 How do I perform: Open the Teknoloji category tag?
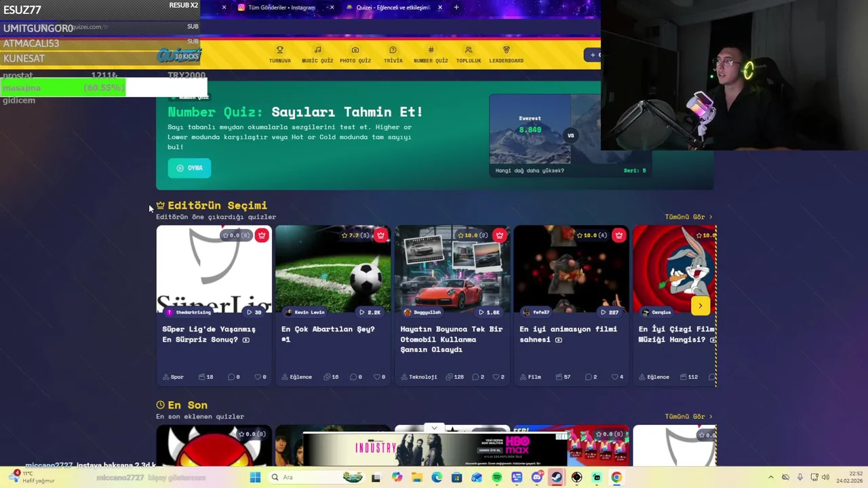tap(418, 377)
